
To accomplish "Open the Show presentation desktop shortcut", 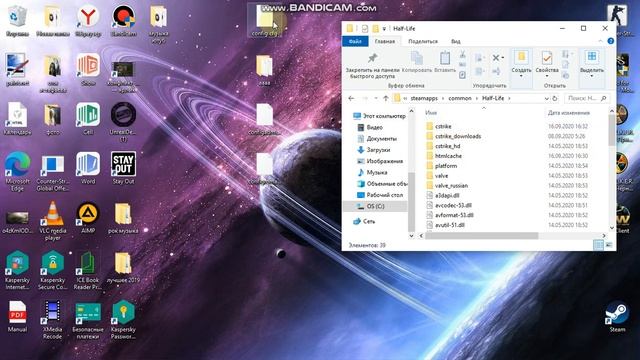I will pos(88,69).
